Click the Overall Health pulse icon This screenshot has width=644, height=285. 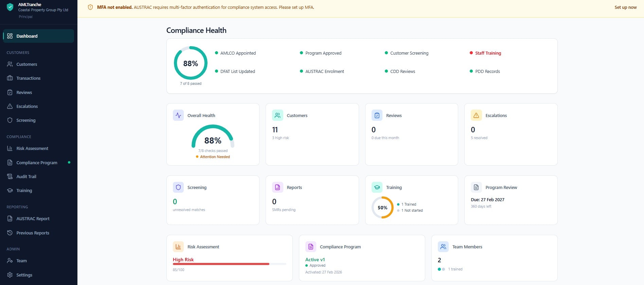(178, 115)
